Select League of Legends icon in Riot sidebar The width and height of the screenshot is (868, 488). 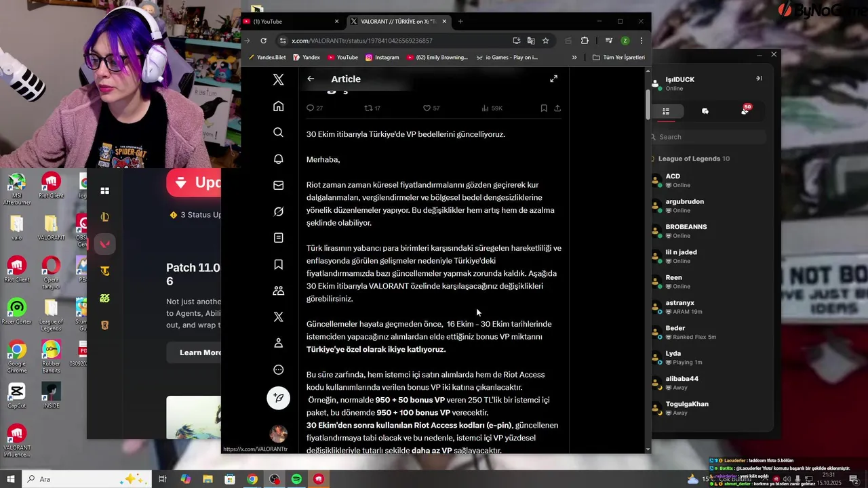click(x=105, y=217)
